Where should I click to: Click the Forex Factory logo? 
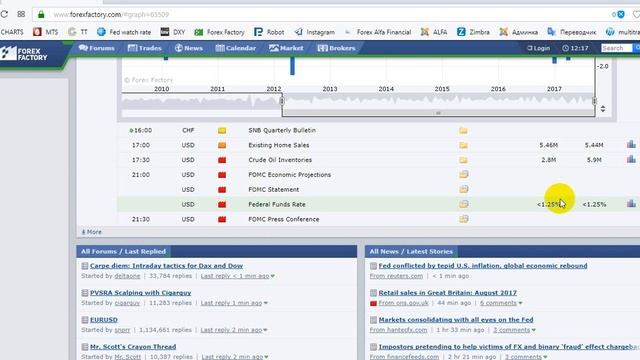point(24,53)
